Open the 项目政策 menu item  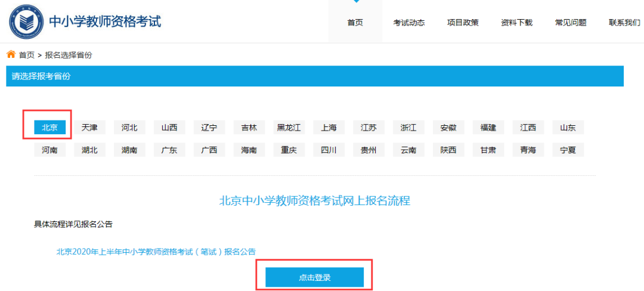tap(463, 23)
